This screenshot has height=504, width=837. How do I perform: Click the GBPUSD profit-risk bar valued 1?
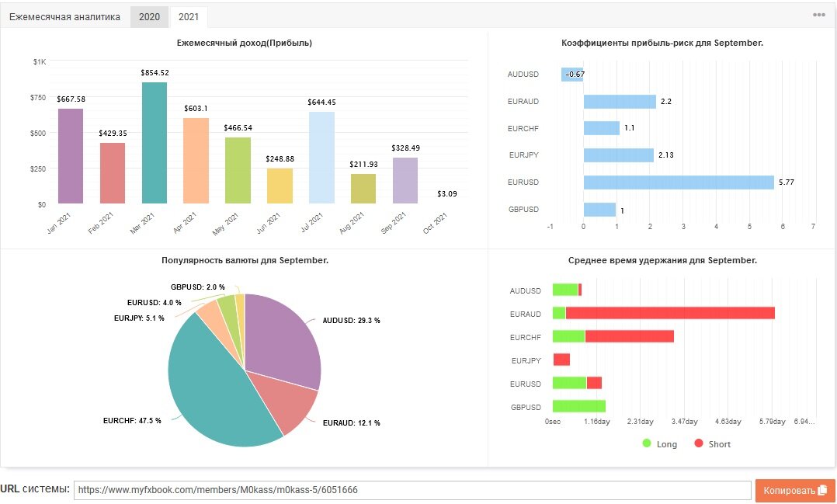[599, 210]
